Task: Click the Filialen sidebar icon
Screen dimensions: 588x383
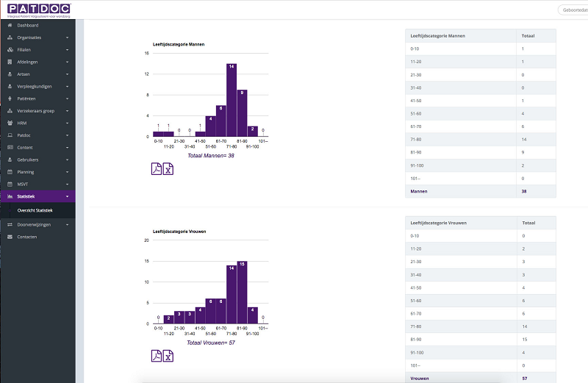Action: [10, 49]
